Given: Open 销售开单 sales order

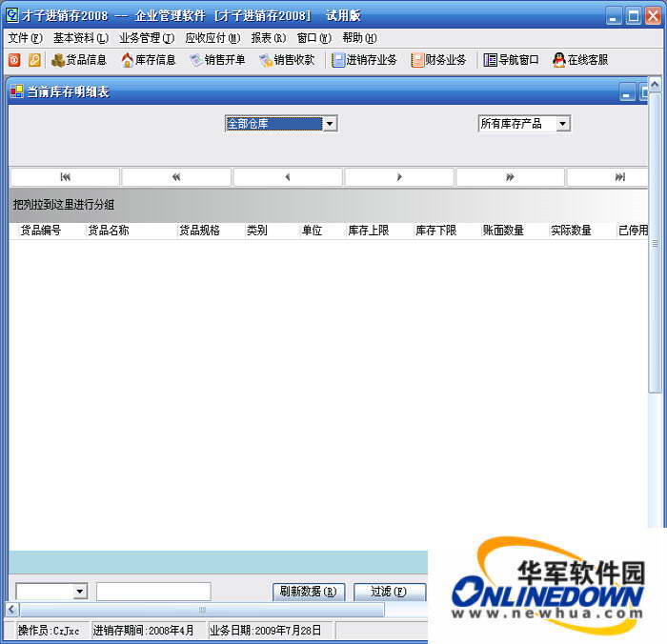Looking at the screenshot, I should (x=218, y=60).
